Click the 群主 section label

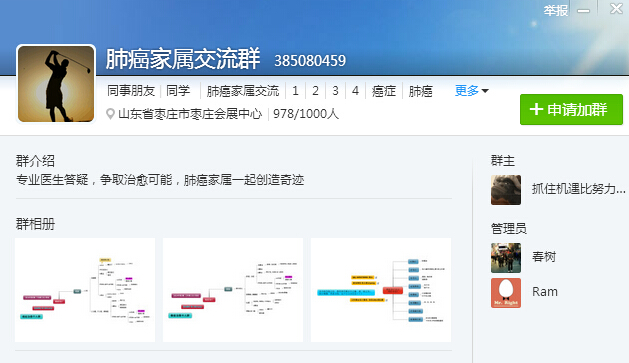503,161
